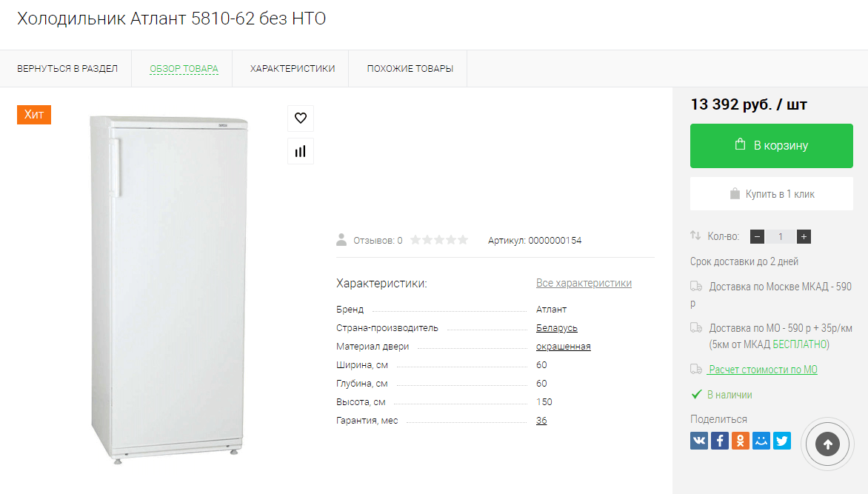This screenshot has height=494, width=868.
Task: Increase quantity with plus button
Action: pyautogui.click(x=804, y=237)
